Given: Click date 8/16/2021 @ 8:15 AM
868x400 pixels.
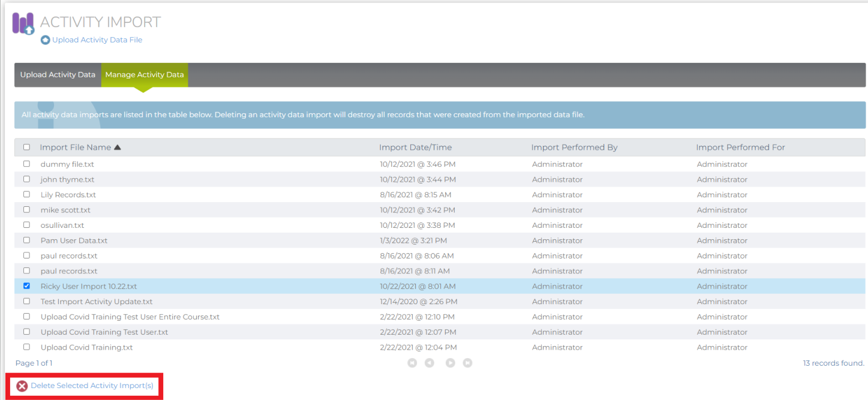Looking at the screenshot, I should (x=416, y=195).
